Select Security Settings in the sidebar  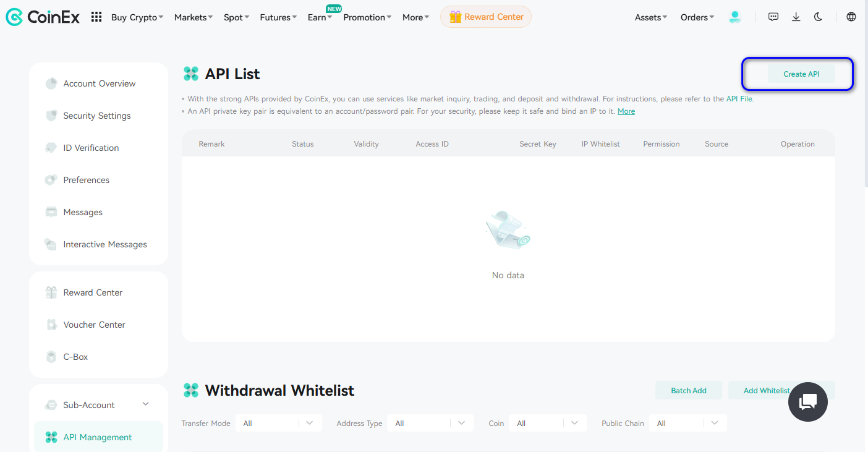coord(97,116)
